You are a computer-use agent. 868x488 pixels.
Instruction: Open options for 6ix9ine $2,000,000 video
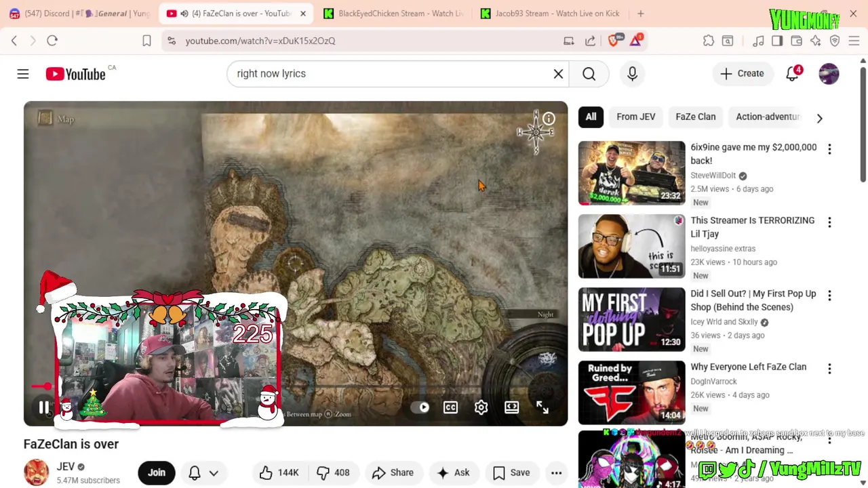(x=829, y=148)
